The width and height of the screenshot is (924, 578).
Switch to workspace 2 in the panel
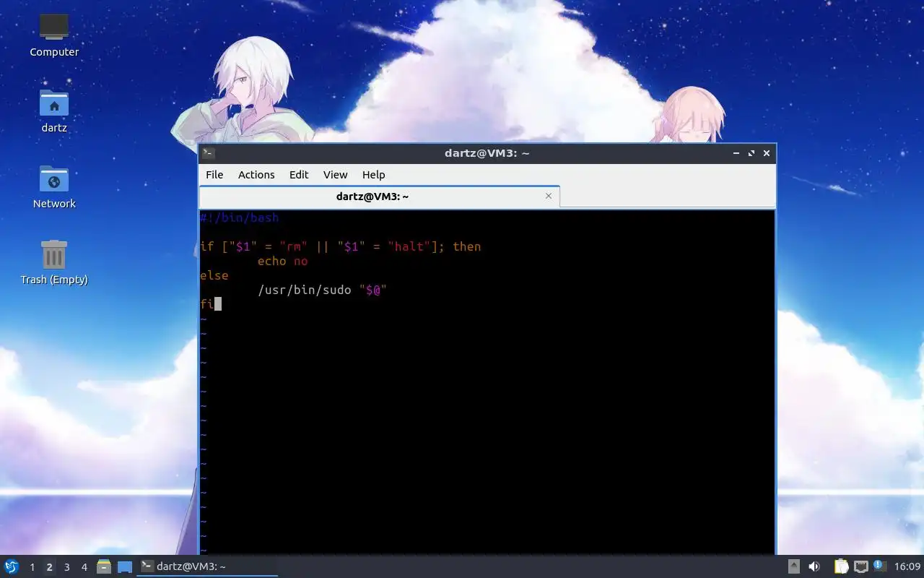click(x=49, y=567)
